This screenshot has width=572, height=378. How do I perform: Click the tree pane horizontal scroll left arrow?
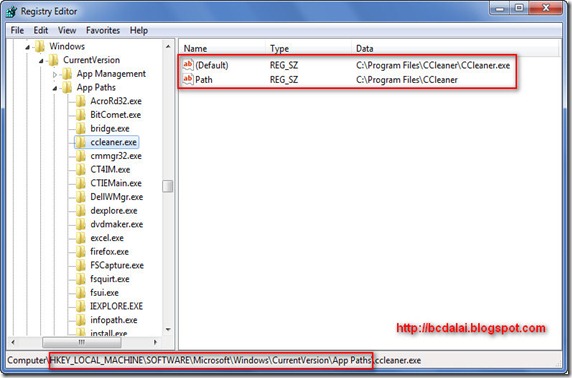pyautogui.click(x=13, y=342)
